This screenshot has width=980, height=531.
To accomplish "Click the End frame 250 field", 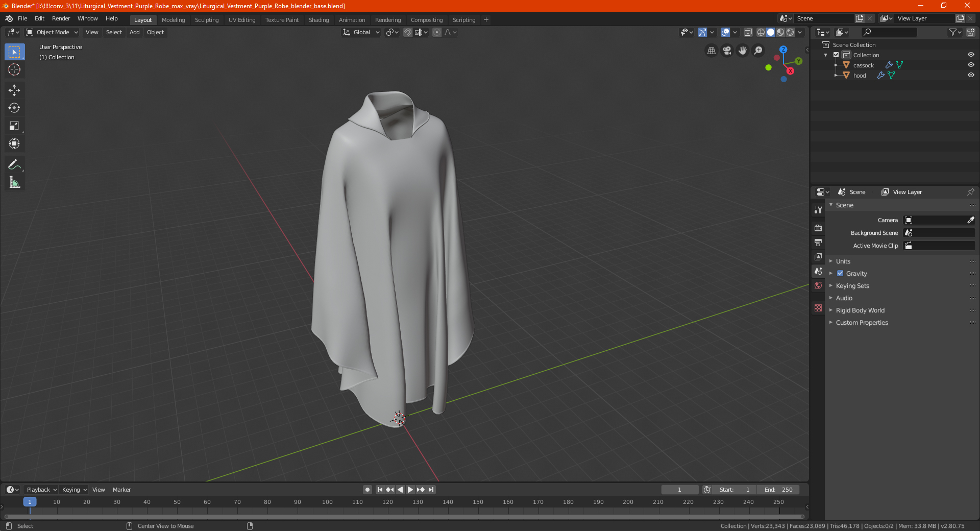I will point(779,490).
